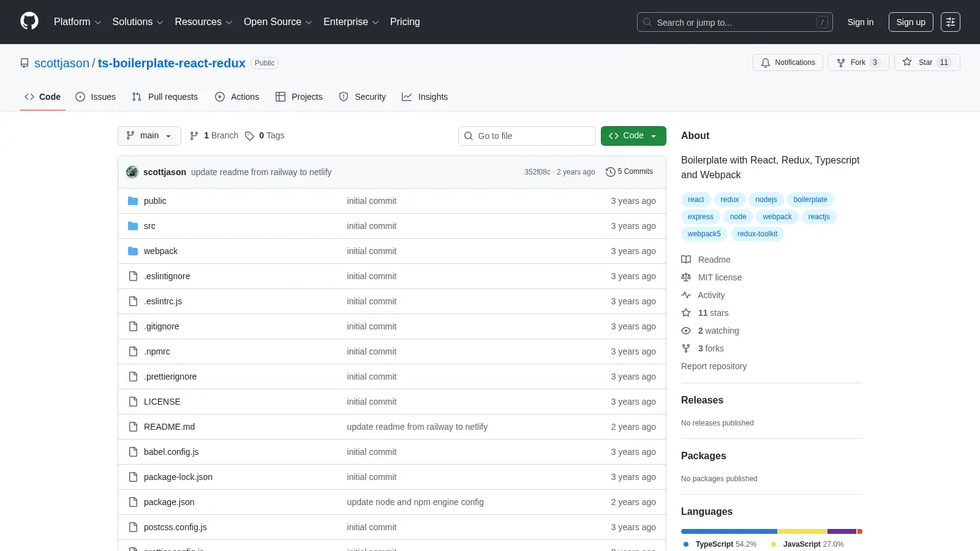Click the public folder icon

(x=133, y=201)
